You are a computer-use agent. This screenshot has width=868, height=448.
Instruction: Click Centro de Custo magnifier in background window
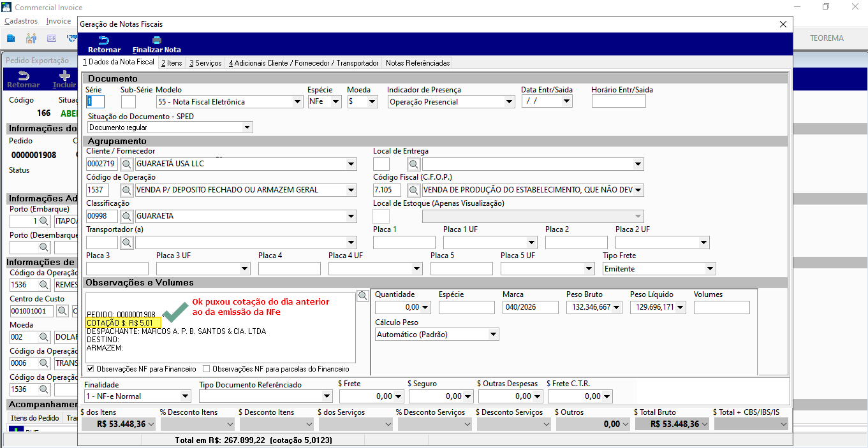point(62,311)
